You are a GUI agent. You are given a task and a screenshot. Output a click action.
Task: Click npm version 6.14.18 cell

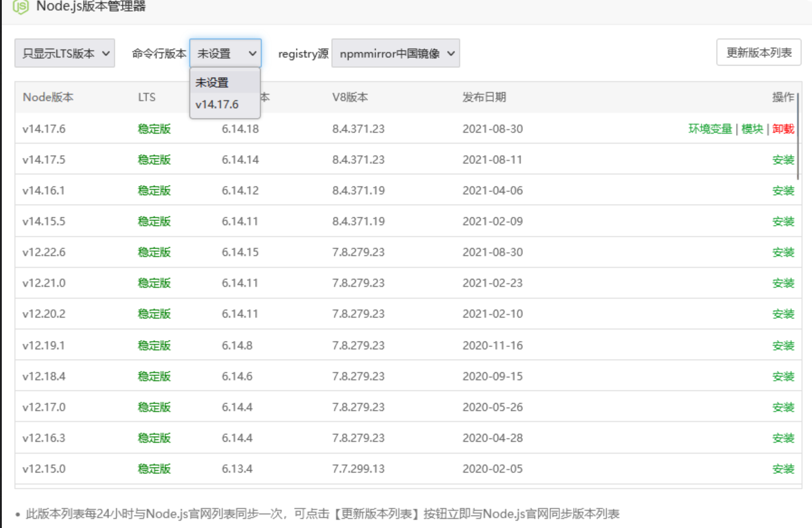pos(240,129)
